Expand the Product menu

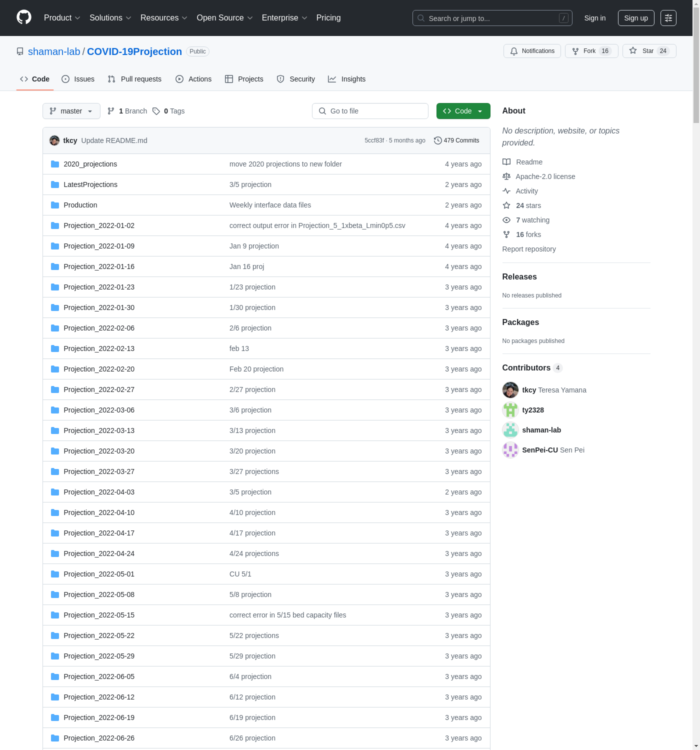[62, 18]
